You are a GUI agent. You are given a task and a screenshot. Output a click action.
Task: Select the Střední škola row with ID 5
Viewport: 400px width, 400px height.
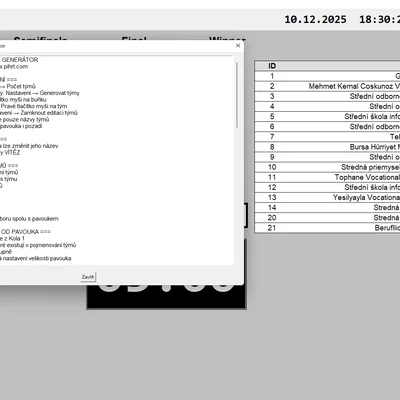pyautogui.click(x=327, y=117)
